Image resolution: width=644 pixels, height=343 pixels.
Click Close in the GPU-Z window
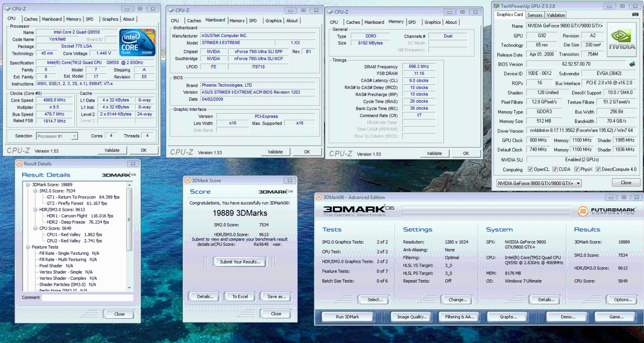[626, 183]
